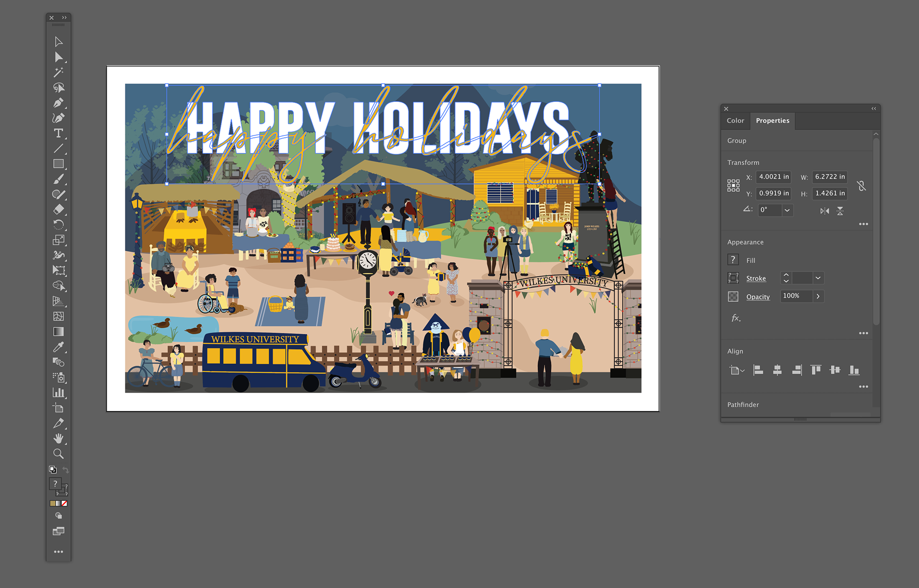The height and width of the screenshot is (588, 919).
Task: Activate the Zoom tool
Action: (58, 454)
